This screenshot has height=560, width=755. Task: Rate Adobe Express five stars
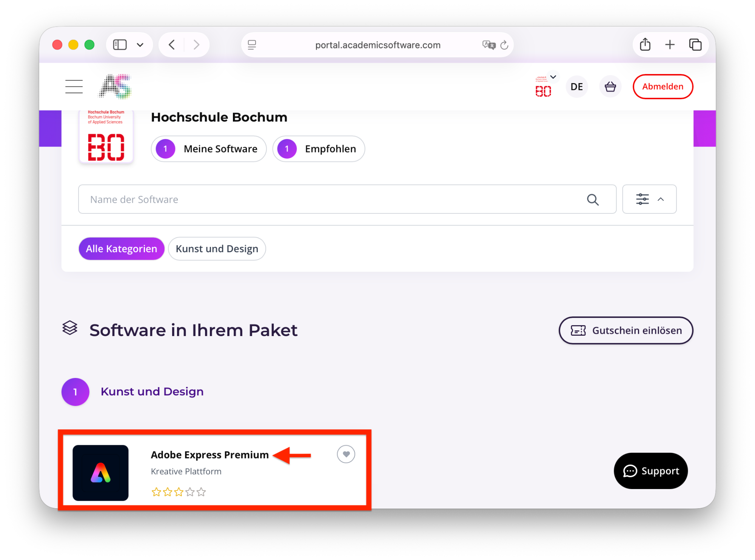point(201,492)
